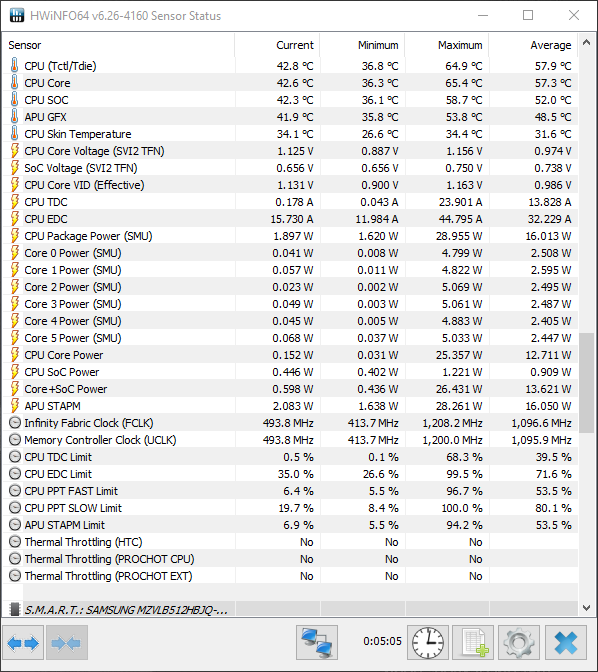Screen dimensions: 598x672
Task: Open sensor settings gear icon
Action: [519, 642]
